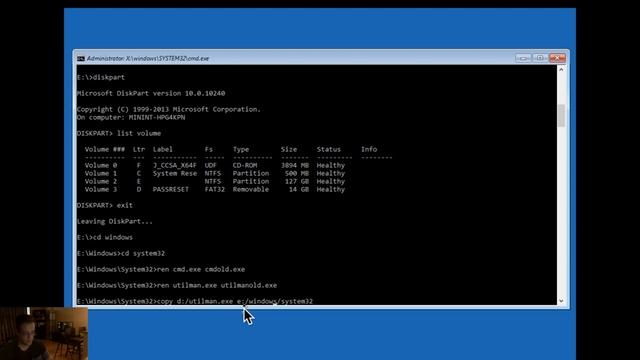Screen dimensions: 640x360
Task: Click the 'J_CCSA_X64F' volume label
Action: click(175, 165)
